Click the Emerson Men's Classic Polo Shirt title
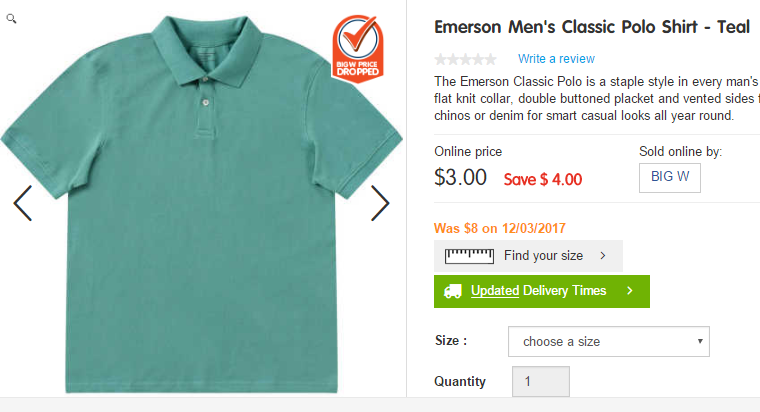Viewport: 760px width, 412px height. click(592, 27)
